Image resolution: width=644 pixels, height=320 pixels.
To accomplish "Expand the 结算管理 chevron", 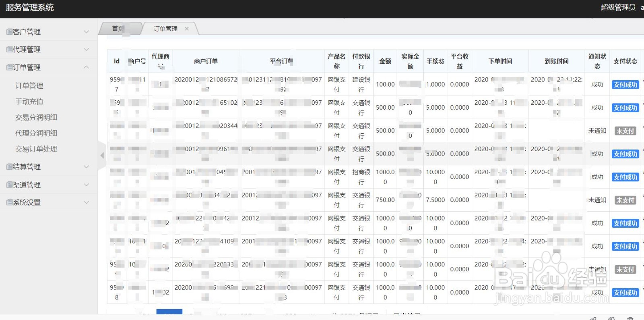I will tap(86, 166).
